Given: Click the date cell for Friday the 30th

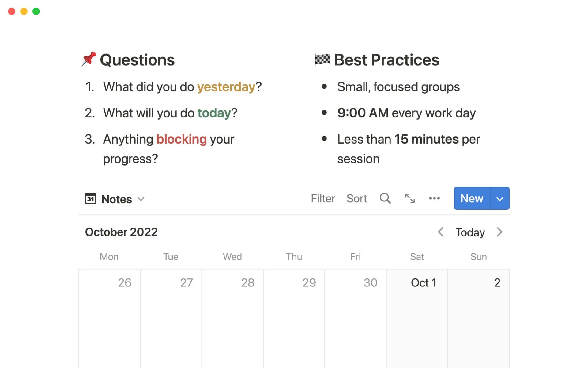Looking at the screenshot, I should (x=355, y=316).
